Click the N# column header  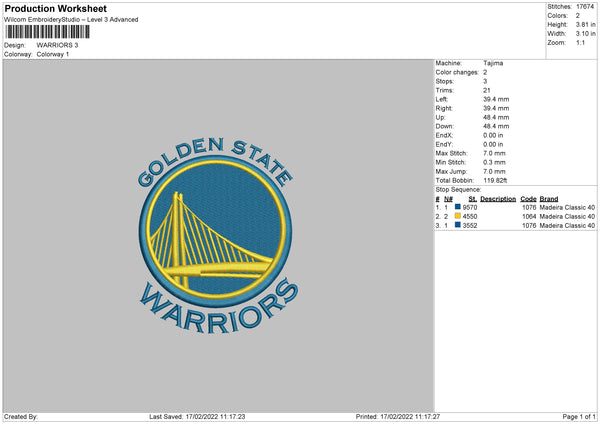[x=448, y=199]
